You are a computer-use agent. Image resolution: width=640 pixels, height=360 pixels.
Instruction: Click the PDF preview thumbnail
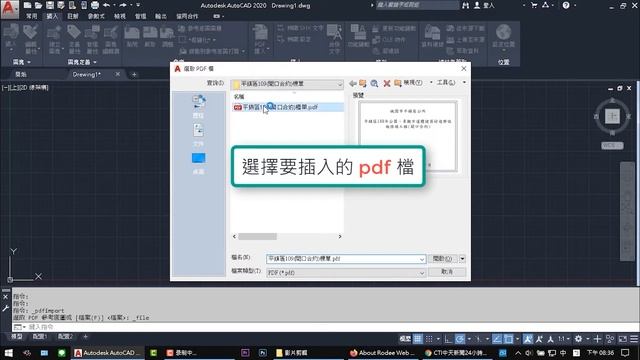coord(408,136)
